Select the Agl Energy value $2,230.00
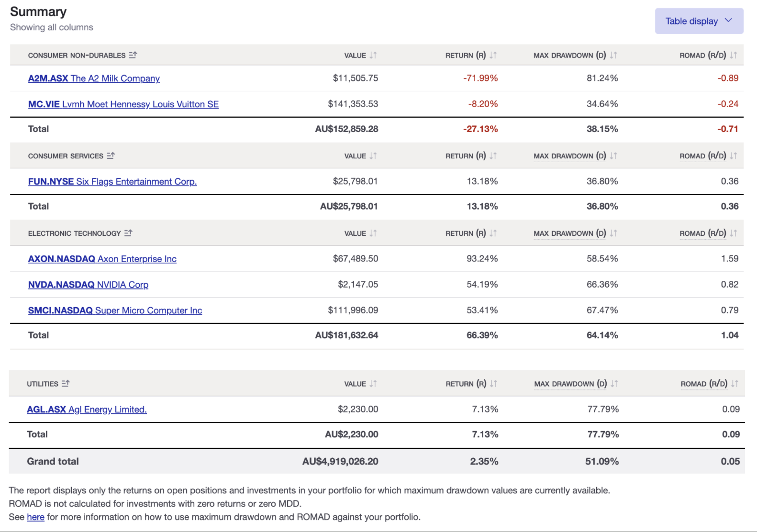757x532 pixels. pos(358,409)
